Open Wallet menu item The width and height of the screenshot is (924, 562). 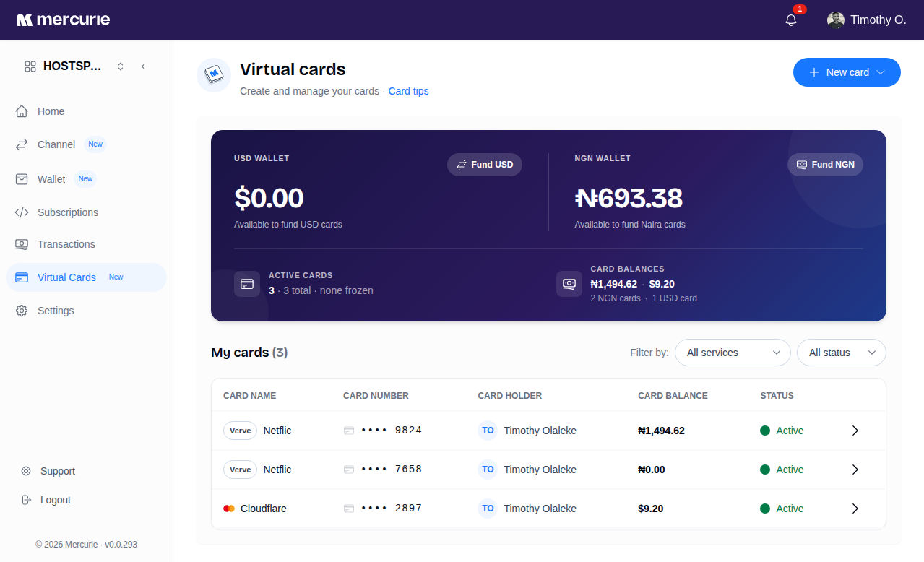[x=86, y=179]
